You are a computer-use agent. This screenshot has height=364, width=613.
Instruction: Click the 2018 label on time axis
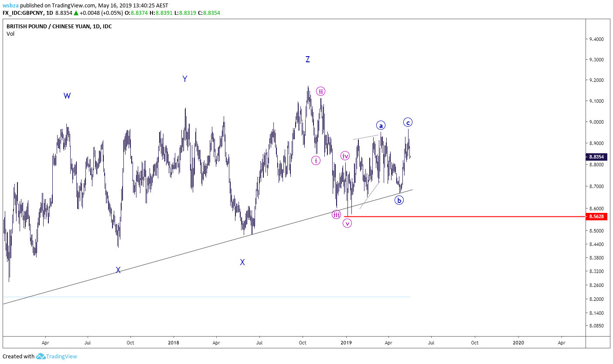pyautogui.click(x=174, y=343)
